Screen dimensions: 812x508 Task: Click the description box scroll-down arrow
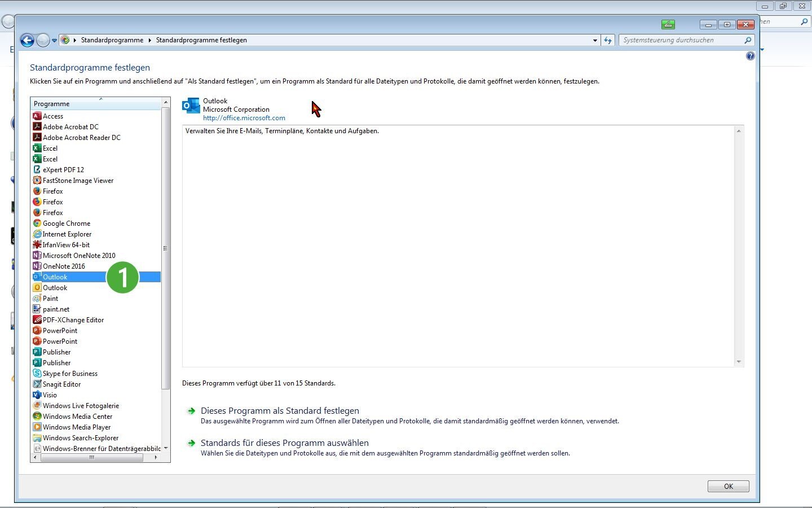coord(739,362)
